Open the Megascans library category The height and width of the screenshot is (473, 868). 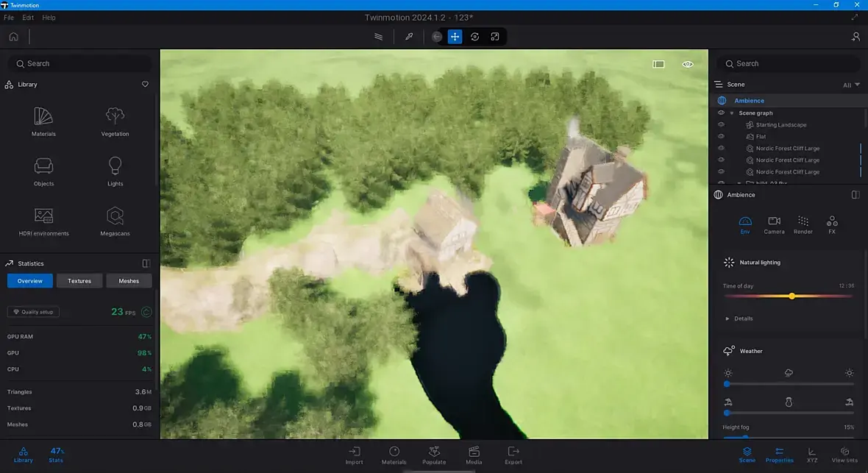pyautogui.click(x=115, y=221)
